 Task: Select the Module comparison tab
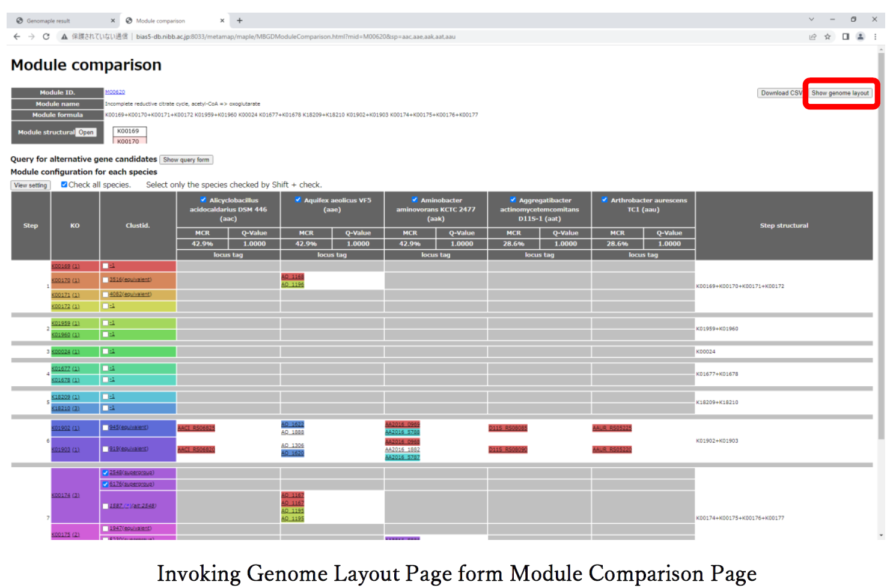171,20
